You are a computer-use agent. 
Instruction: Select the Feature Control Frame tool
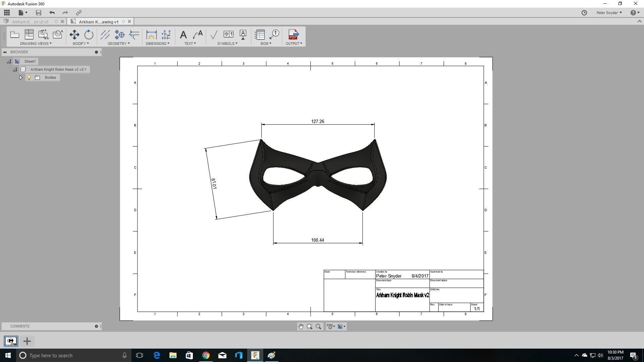tap(229, 34)
